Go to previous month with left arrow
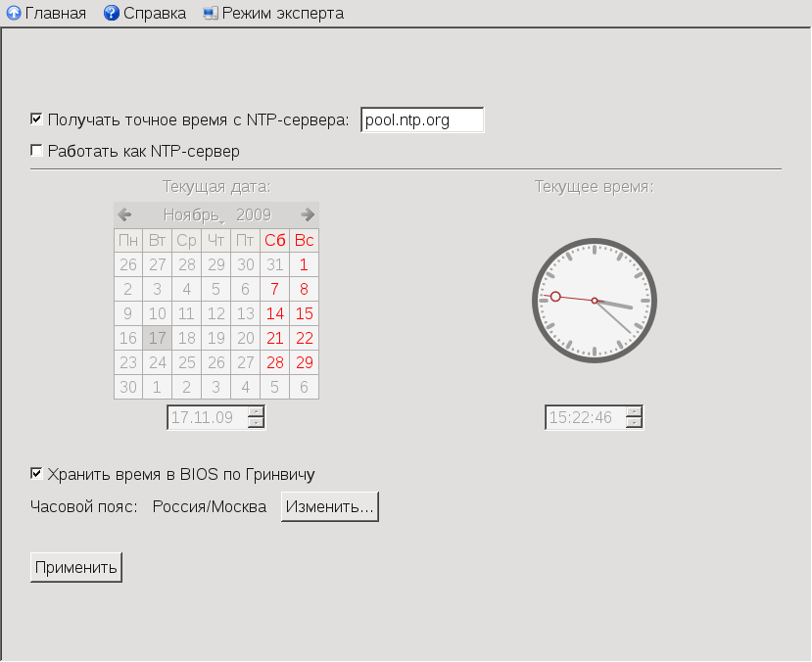The image size is (812, 662). [x=124, y=214]
